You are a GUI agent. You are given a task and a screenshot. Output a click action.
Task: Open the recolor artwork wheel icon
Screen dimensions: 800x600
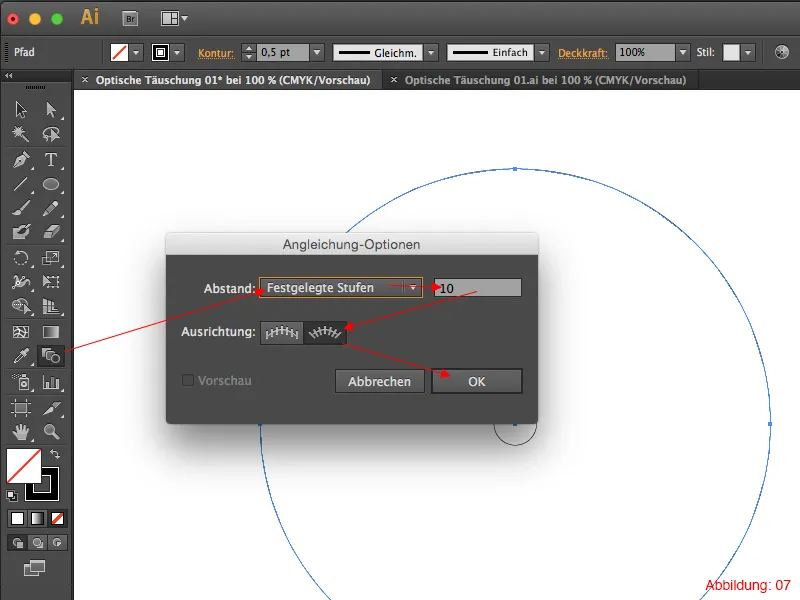coord(781,52)
